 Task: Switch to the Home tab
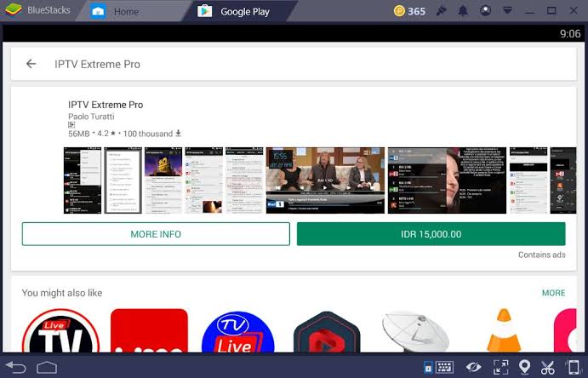tap(127, 12)
